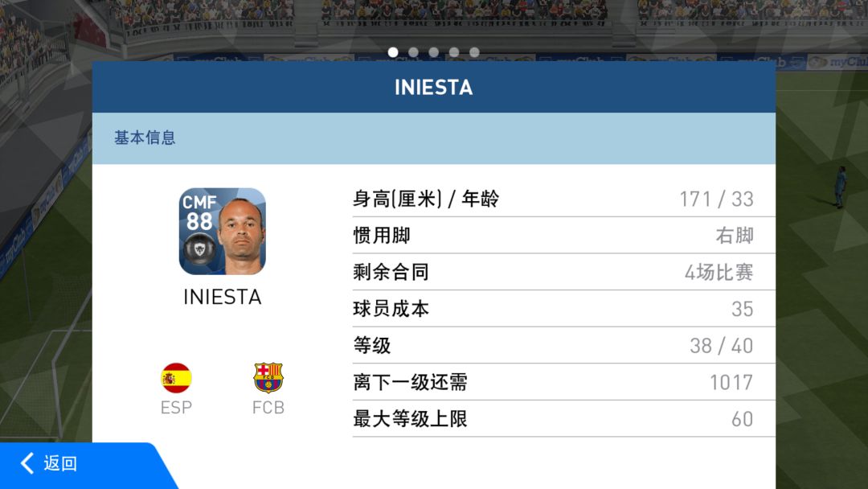868x489 pixels.
Task: Select the first page indicator dot
Action: 393,52
